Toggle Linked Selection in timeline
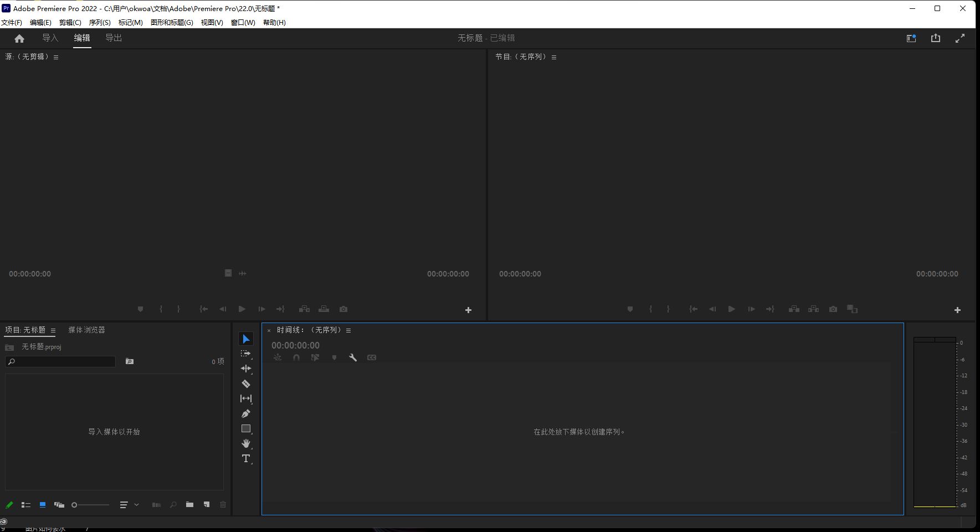The height and width of the screenshot is (532, 980). click(x=315, y=357)
